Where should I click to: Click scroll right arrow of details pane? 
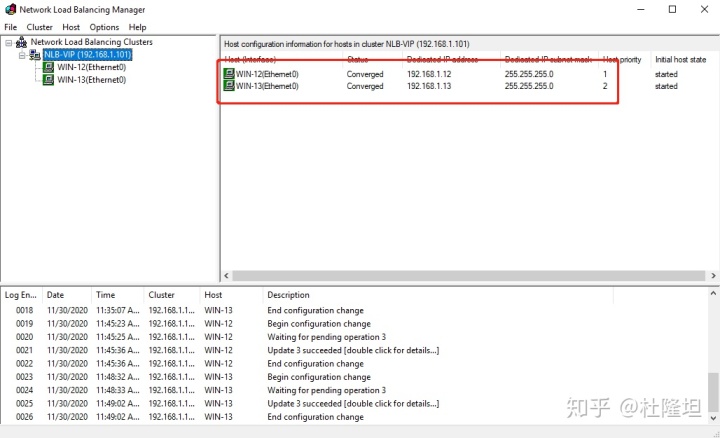713,275
